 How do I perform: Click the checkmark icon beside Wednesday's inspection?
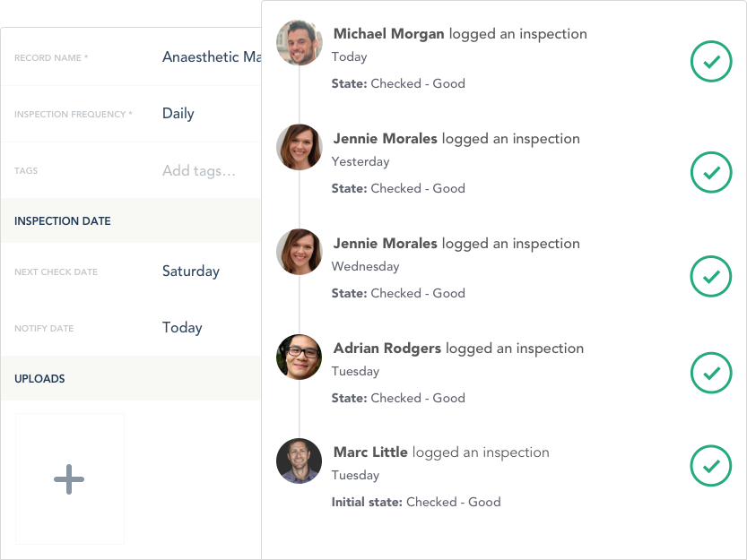[x=711, y=276]
